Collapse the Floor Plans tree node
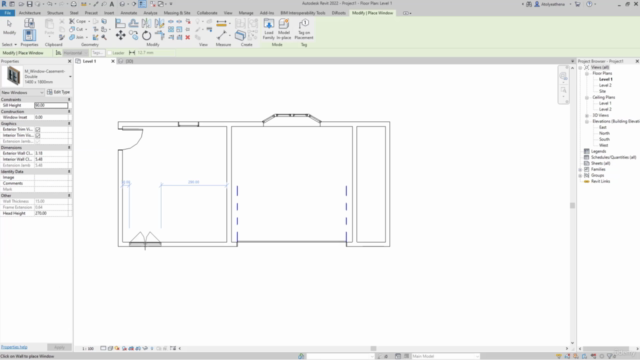The image size is (640, 360). pos(587,74)
